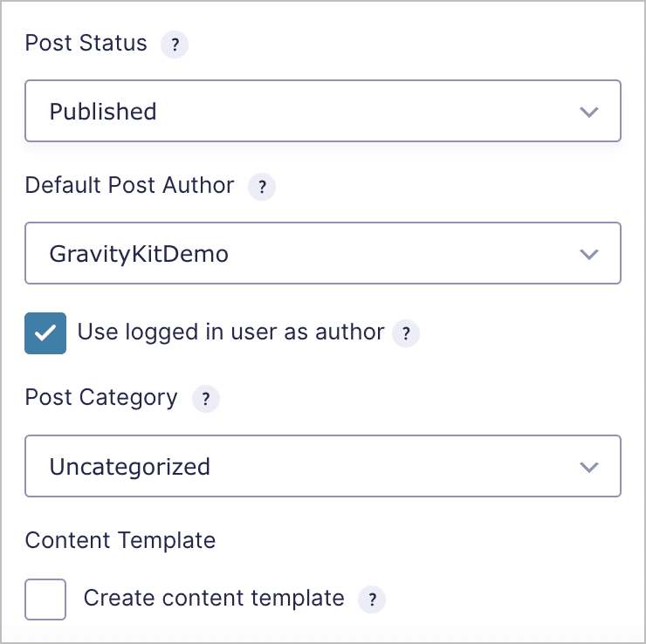Click the 'Use logged in user as author' label
This screenshot has width=646, height=644.
pos(230,332)
